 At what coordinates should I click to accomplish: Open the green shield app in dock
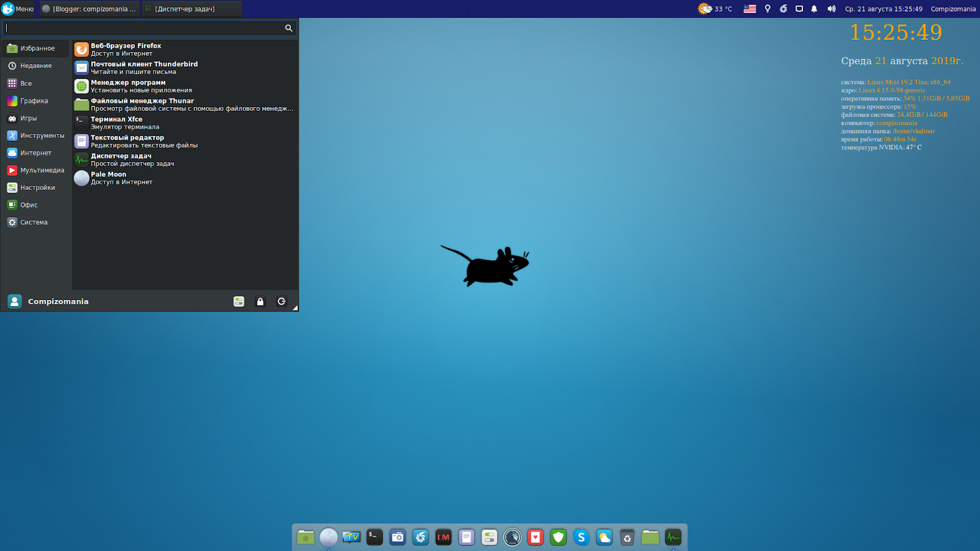click(558, 538)
